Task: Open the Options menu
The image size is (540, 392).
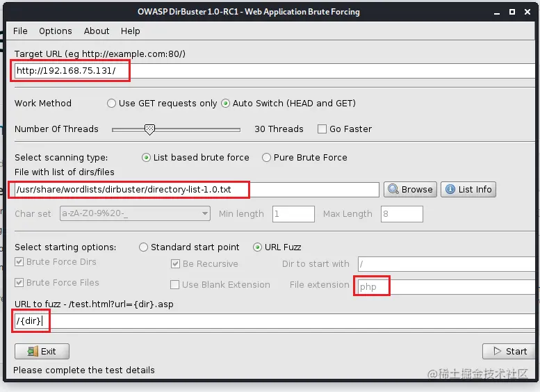Action: [x=56, y=31]
